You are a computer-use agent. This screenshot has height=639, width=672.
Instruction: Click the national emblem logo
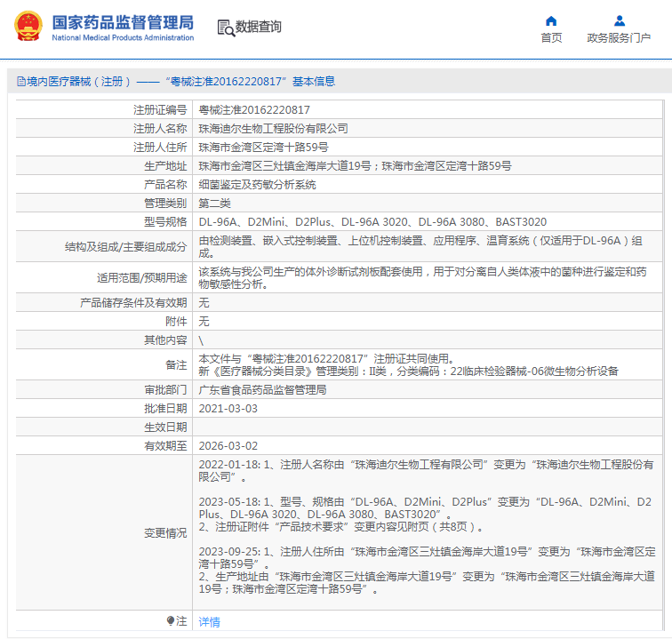pos(28,26)
